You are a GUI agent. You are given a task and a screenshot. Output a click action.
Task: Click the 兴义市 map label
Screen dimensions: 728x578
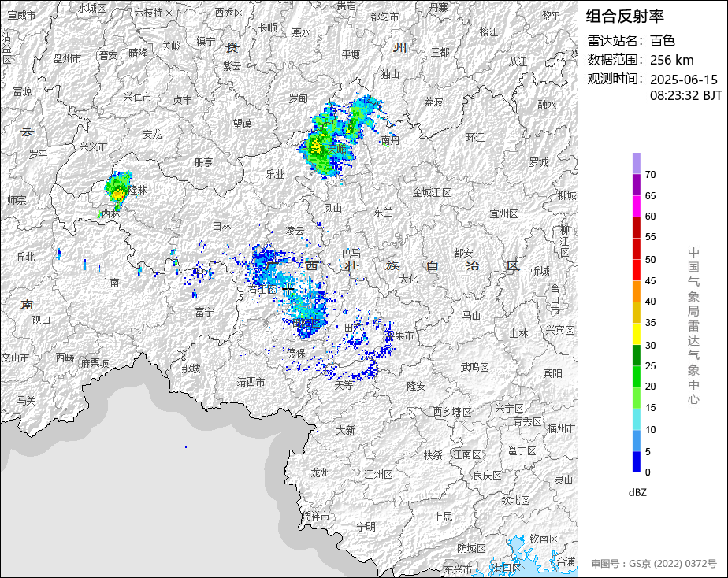93,146
